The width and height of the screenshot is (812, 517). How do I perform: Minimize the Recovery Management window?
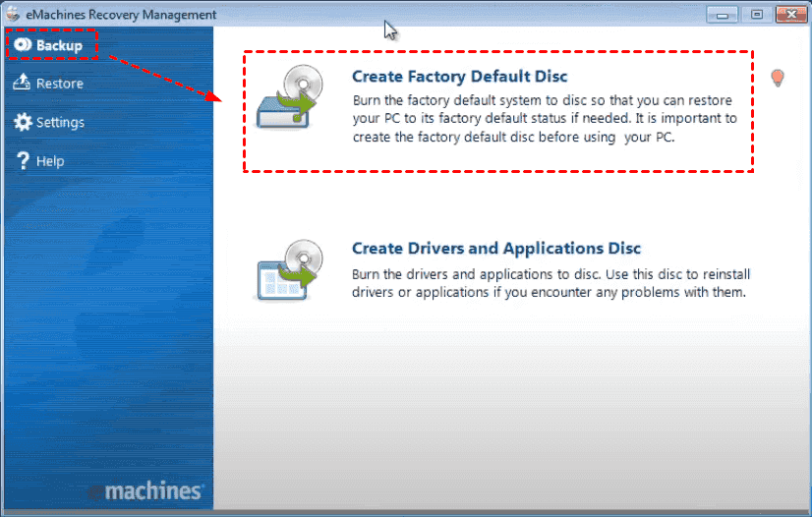coord(722,15)
